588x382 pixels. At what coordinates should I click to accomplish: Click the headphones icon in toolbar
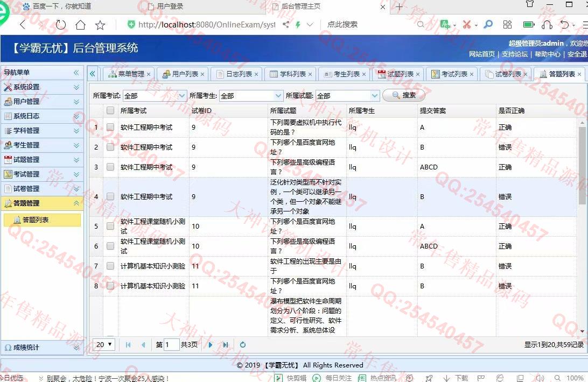coord(547,25)
